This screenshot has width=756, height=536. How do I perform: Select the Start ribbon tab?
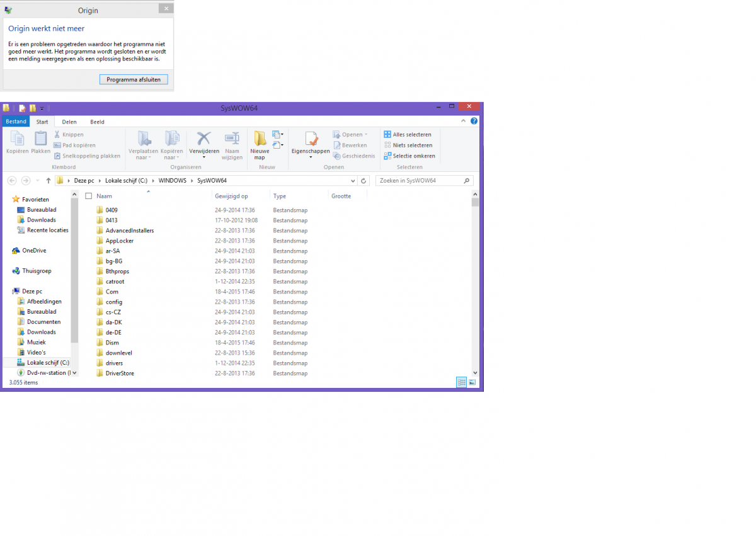tap(42, 122)
